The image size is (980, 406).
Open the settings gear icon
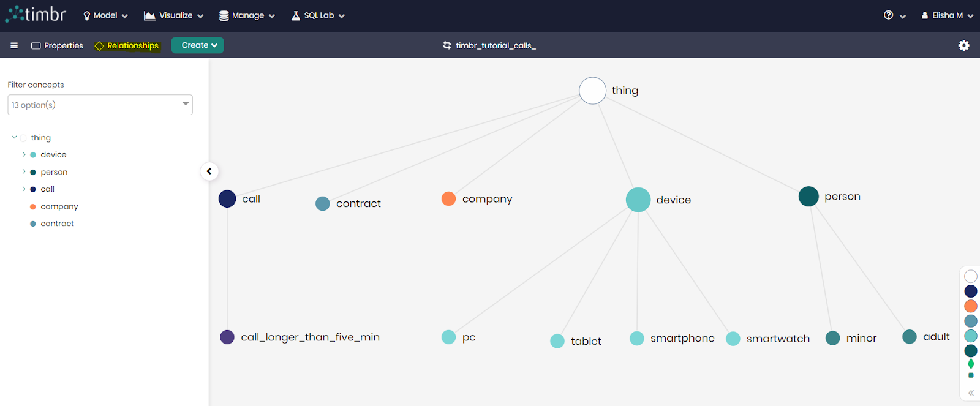pos(963,45)
